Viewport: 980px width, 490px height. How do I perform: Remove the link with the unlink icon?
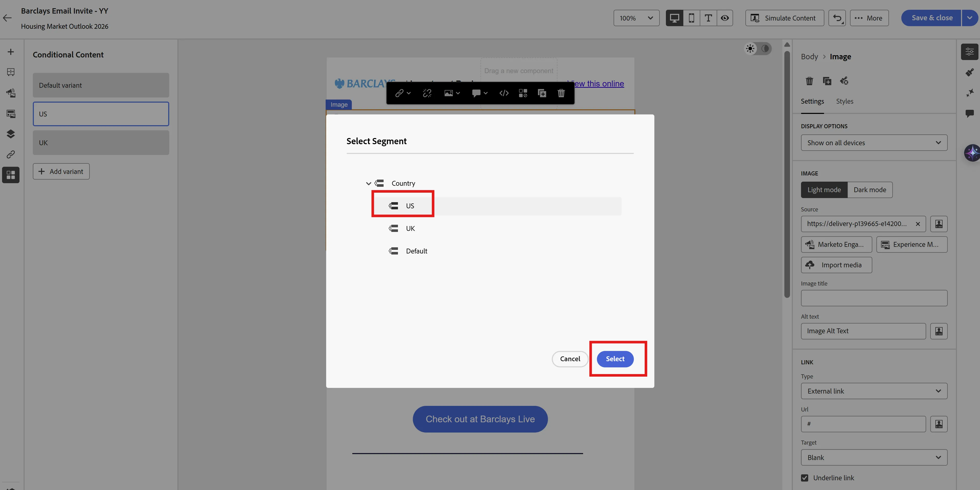(427, 93)
